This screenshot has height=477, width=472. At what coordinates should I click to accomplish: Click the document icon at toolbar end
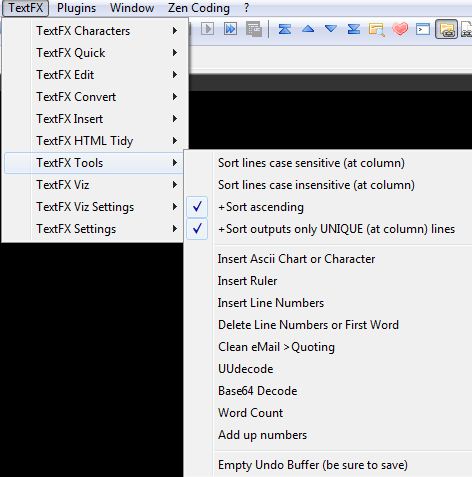[x=466, y=29]
